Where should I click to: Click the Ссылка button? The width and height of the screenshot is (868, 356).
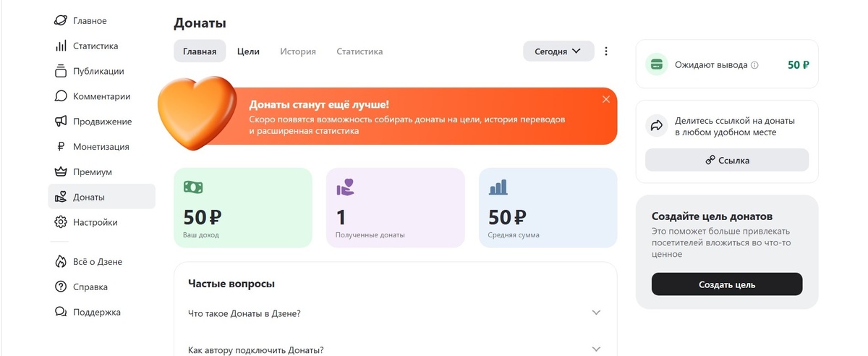(727, 160)
